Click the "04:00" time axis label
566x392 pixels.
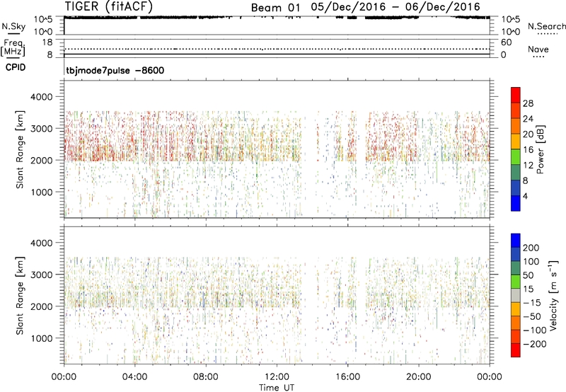click(134, 377)
